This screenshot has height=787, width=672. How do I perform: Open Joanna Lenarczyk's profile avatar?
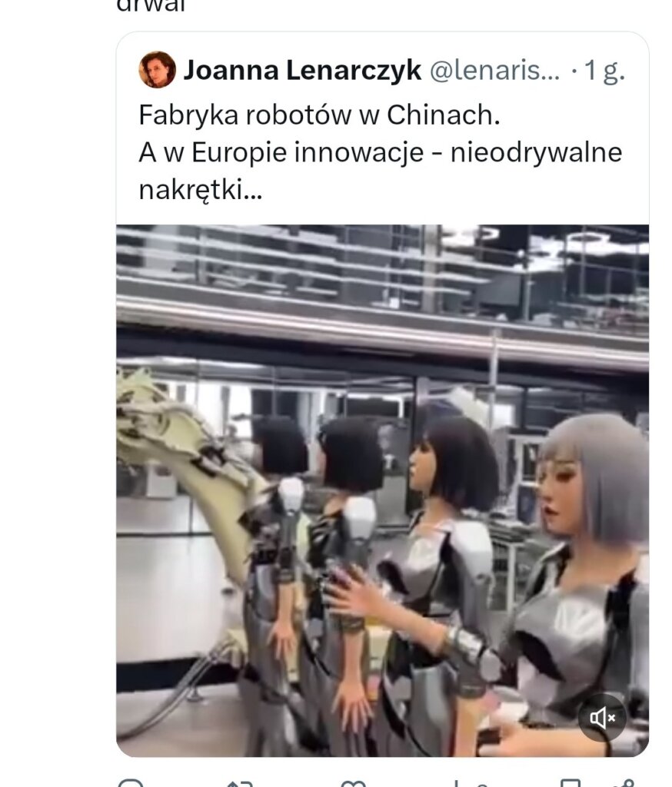click(x=157, y=70)
